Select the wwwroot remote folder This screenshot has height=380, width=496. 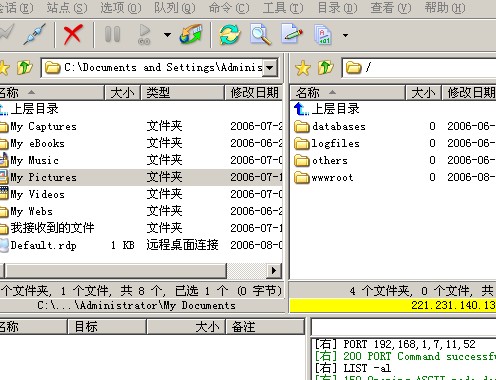332,178
